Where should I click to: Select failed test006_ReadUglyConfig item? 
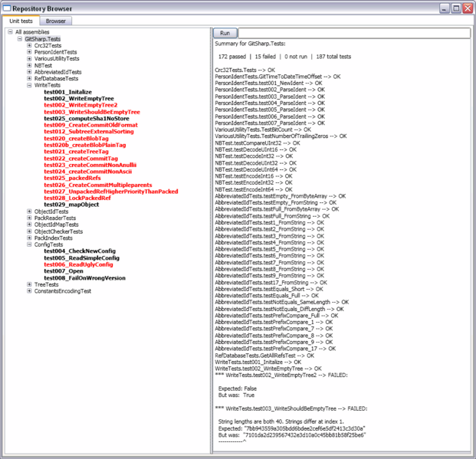point(78,264)
